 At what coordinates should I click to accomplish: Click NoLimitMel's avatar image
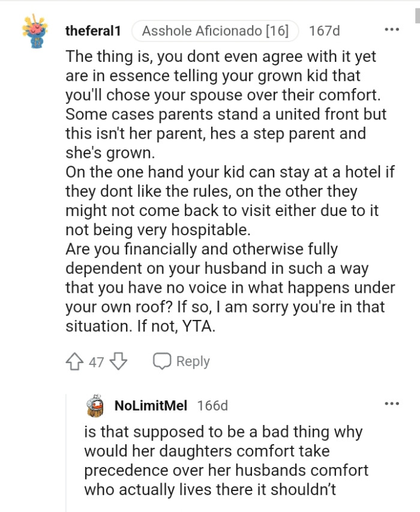95,405
